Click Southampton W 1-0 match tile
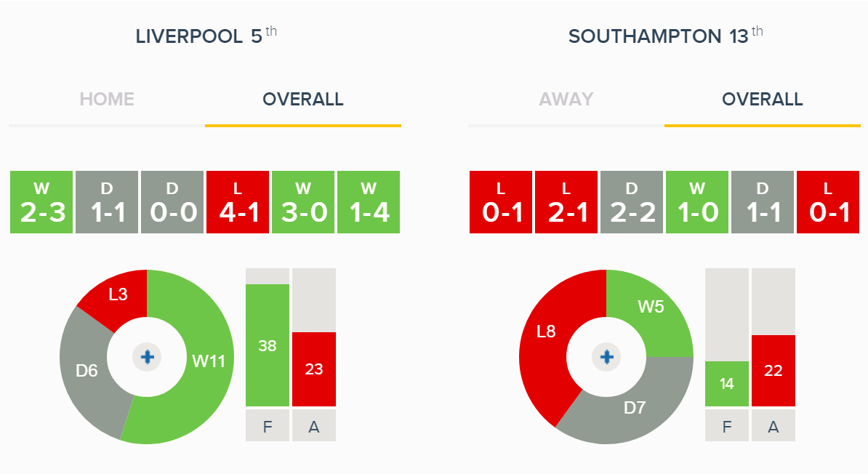The image size is (868, 474). 697,202
